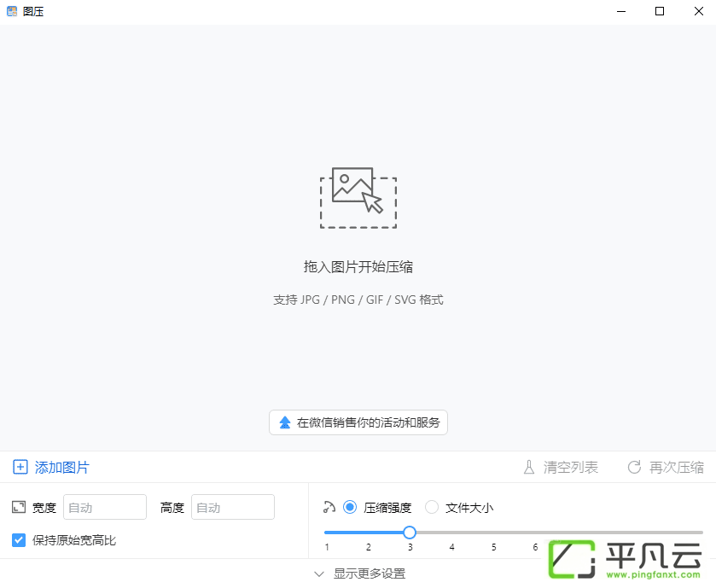Click the 图压 app icon in title bar
This screenshot has width=716, height=588.
click(x=12, y=11)
